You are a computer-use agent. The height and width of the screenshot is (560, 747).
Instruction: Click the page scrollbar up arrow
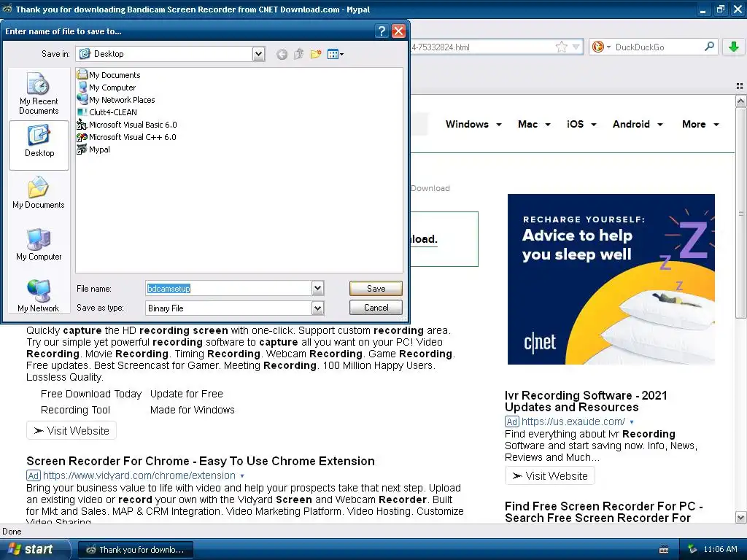(740, 101)
